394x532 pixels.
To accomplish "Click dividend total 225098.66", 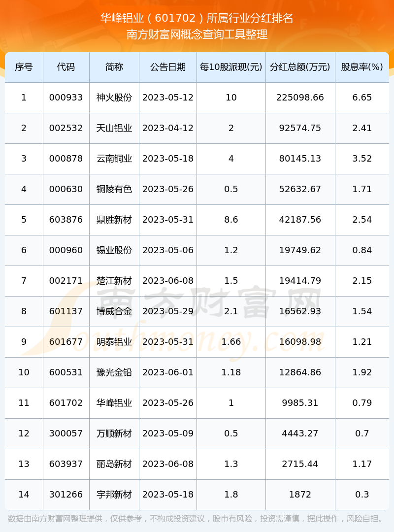I will click(x=300, y=98).
